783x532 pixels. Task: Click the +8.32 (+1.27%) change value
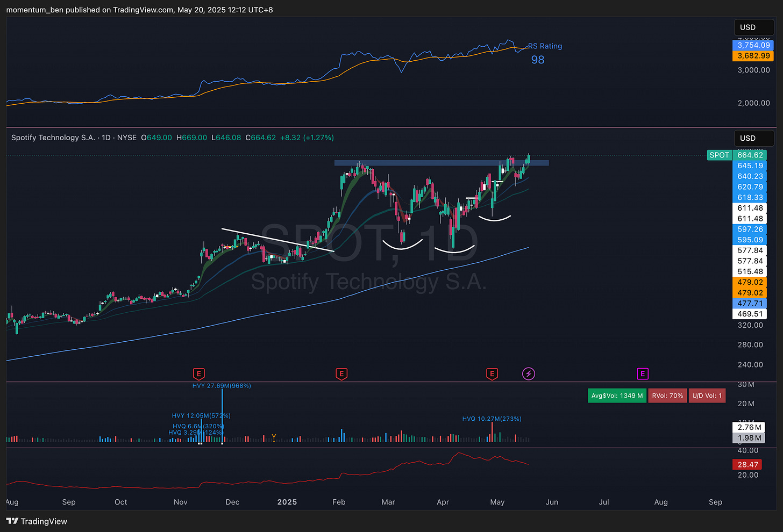click(x=307, y=138)
